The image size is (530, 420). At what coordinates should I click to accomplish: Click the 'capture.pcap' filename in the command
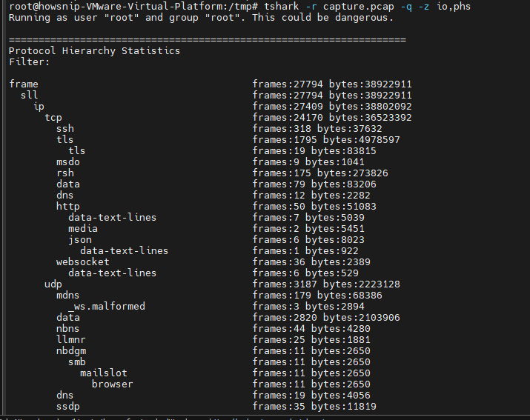[358, 7]
